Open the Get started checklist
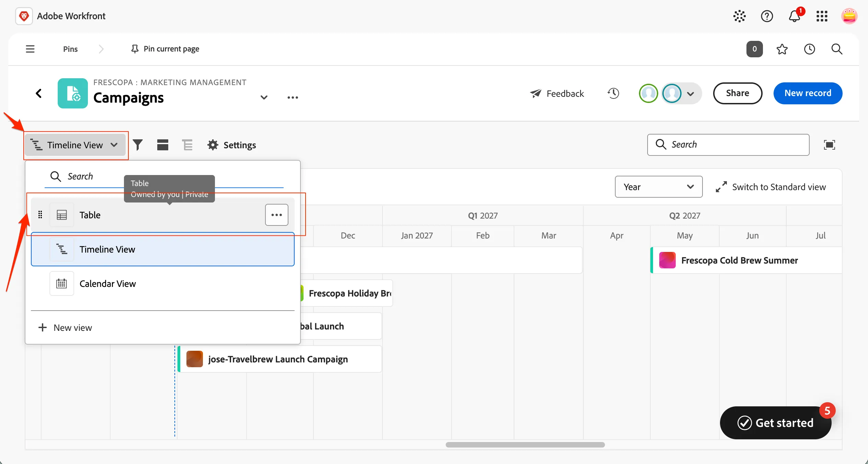The height and width of the screenshot is (464, 868). tap(776, 422)
